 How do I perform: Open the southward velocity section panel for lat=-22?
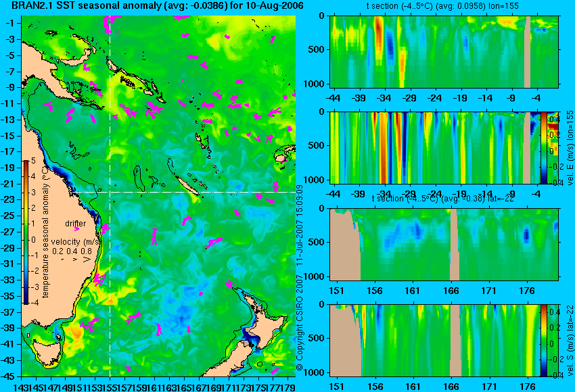435,341
